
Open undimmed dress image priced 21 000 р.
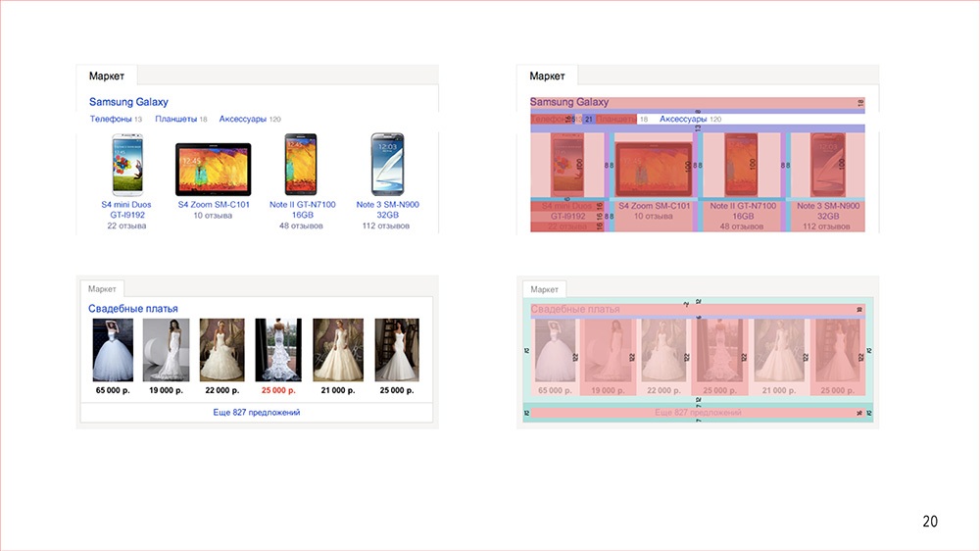[x=338, y=350]
